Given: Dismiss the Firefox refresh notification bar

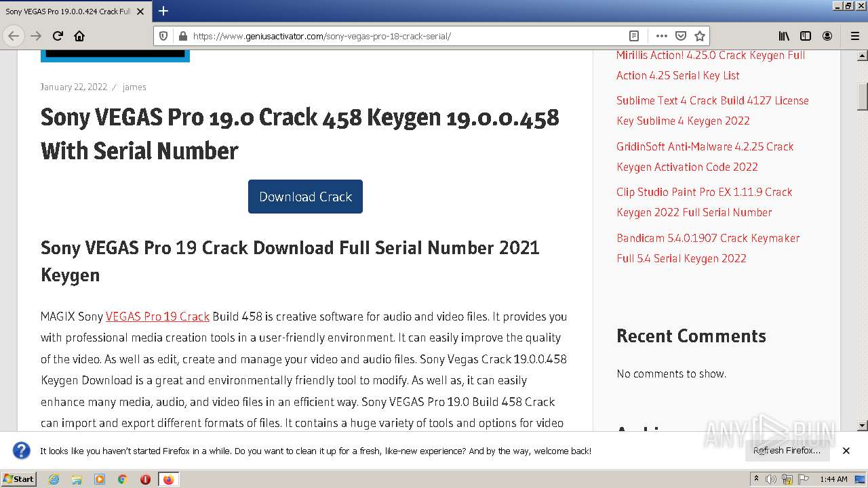Looking at the screenshot, I should (x=846, y=451).
